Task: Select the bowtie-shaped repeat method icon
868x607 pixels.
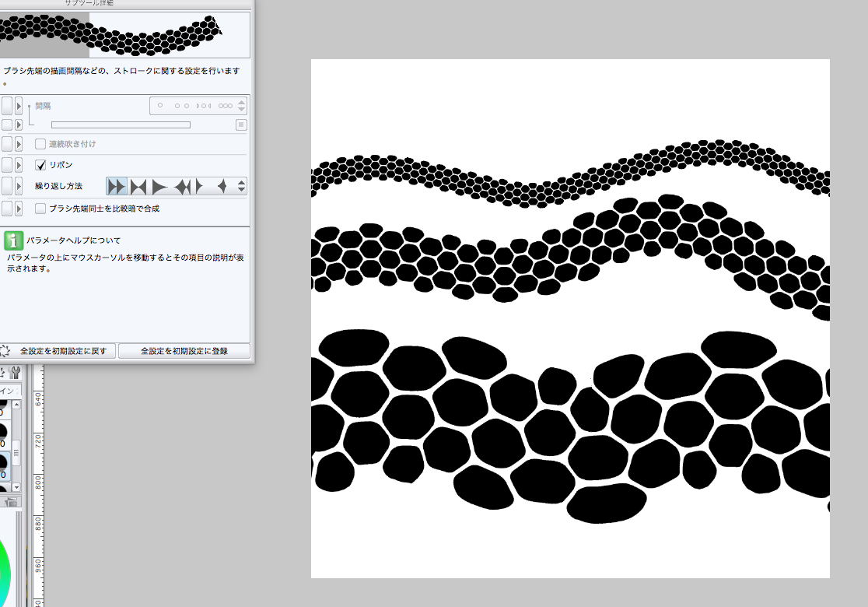Action: (x=138, y=187)
